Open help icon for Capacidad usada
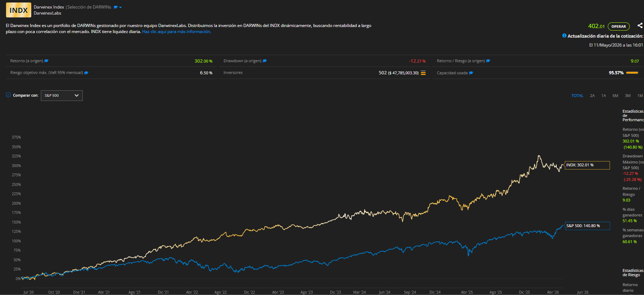 click(x=471, y=73)
